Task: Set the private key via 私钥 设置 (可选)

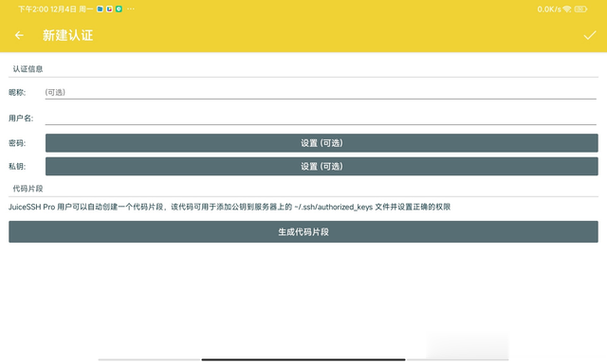Action: [322, 166]
